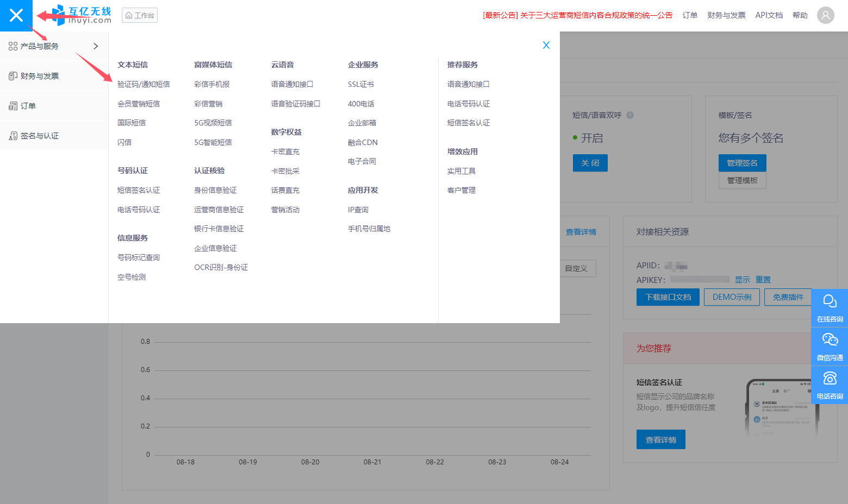
Task: Open 财务与发票 in left sidebar
Action: pos(39,76)
